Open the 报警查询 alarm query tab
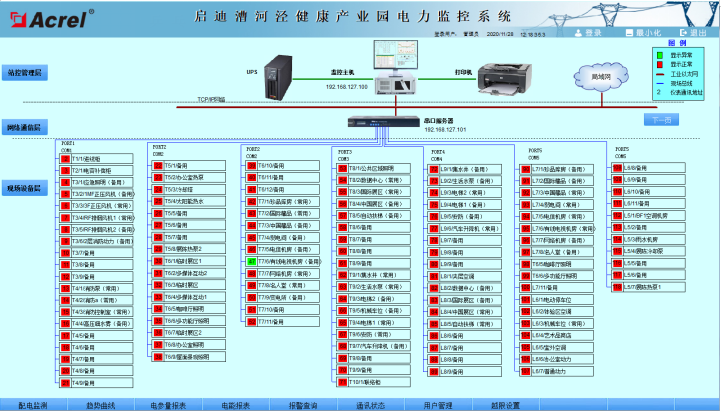 click(x=303, y=404)
